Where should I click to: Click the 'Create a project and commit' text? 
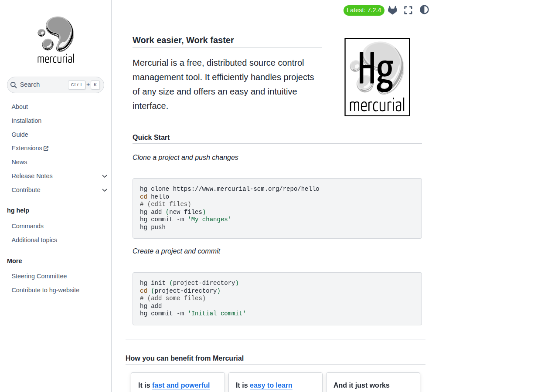(x=176, y=251)
